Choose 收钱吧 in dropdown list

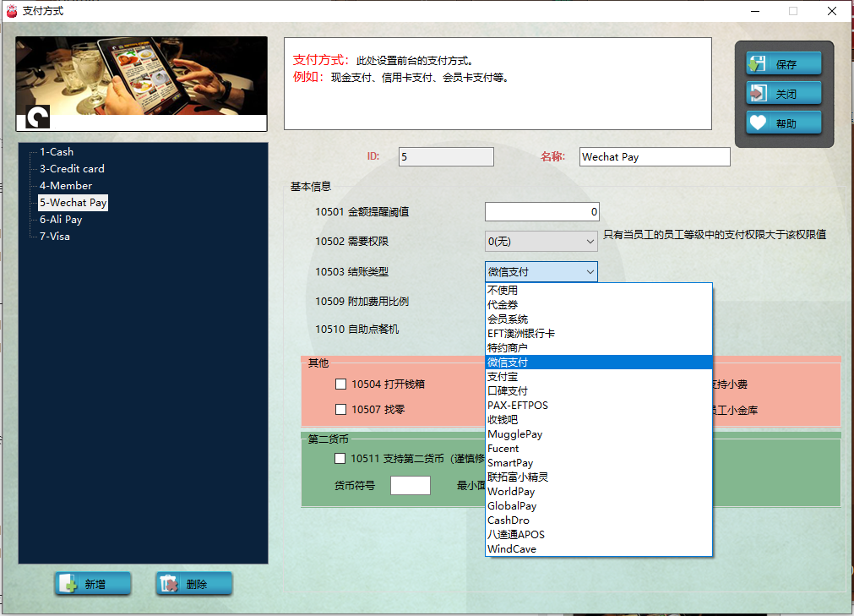tap(599, 419)
